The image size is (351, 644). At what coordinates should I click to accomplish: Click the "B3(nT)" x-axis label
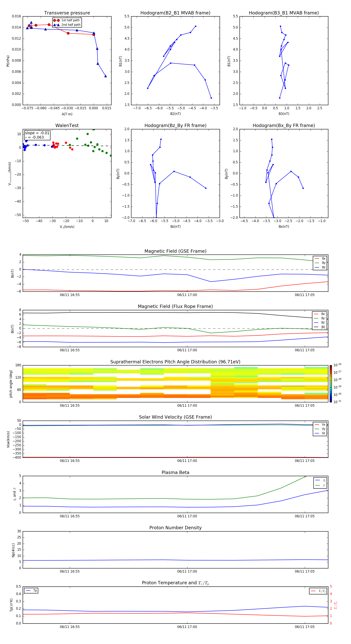tap(284, 114)
